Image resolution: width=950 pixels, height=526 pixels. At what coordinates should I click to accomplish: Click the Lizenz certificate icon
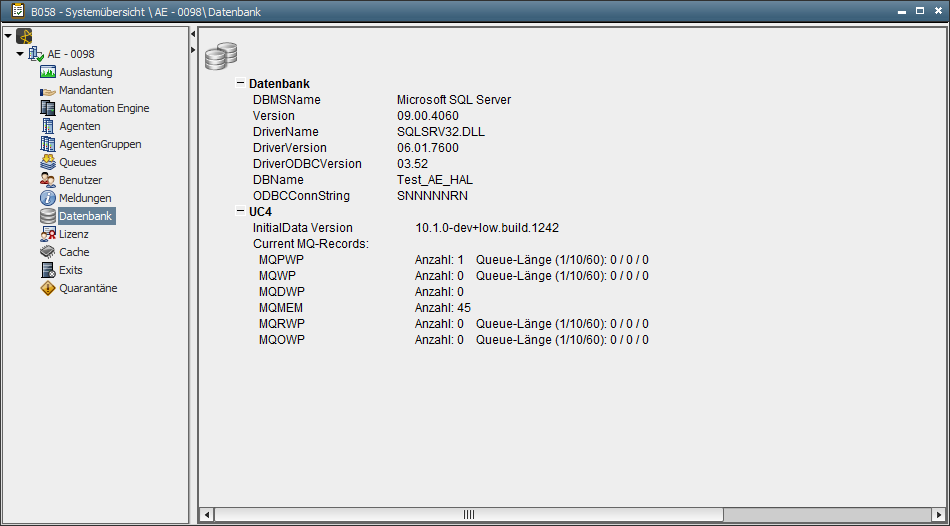(48, 235)
